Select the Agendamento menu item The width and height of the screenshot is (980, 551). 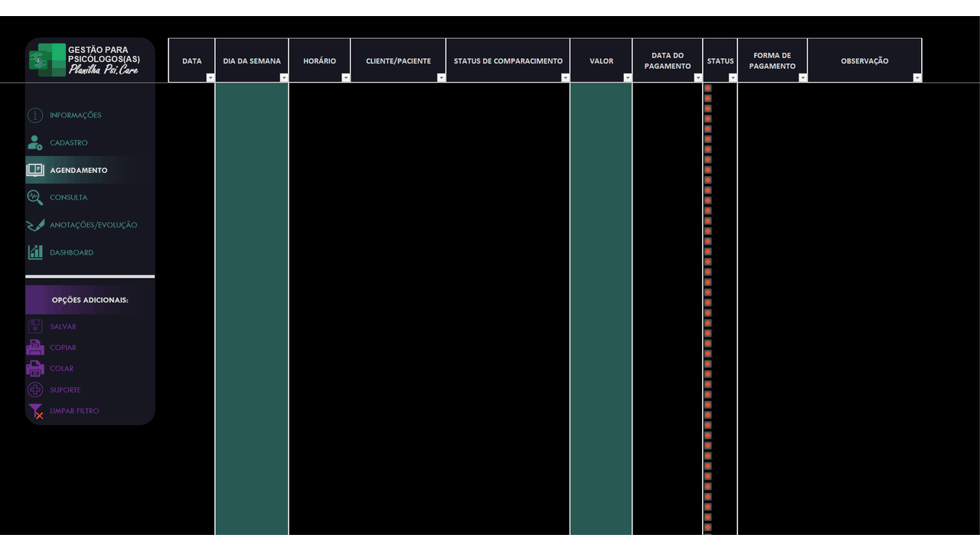pyautogui.click(x=78, y=170)
